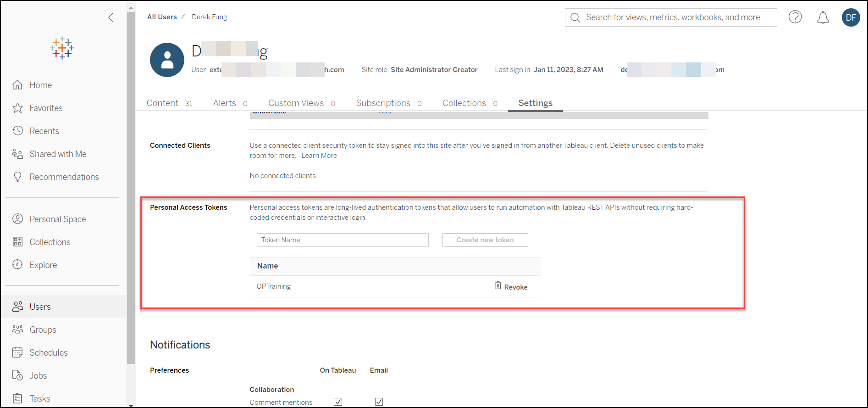Collapse the sidebar with the back chevron
This screenshot has height=408, width=868.
111,17
